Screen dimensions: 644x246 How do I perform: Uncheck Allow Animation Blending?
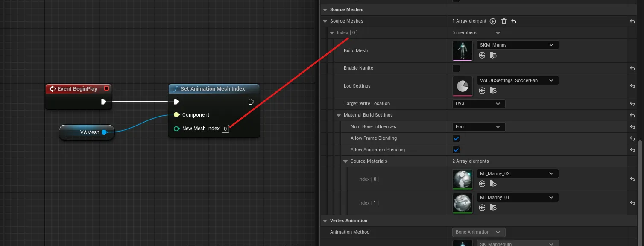coord(456,149)
